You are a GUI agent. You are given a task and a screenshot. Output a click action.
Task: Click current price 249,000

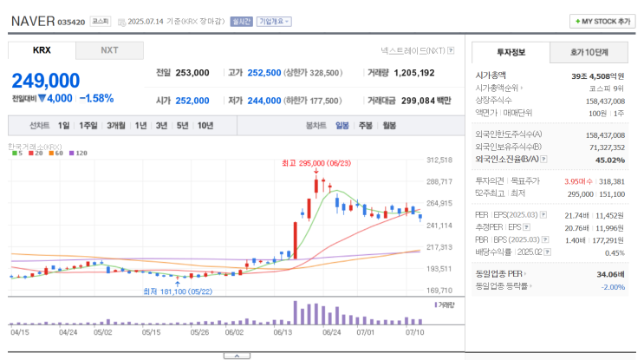coord(46,81)
